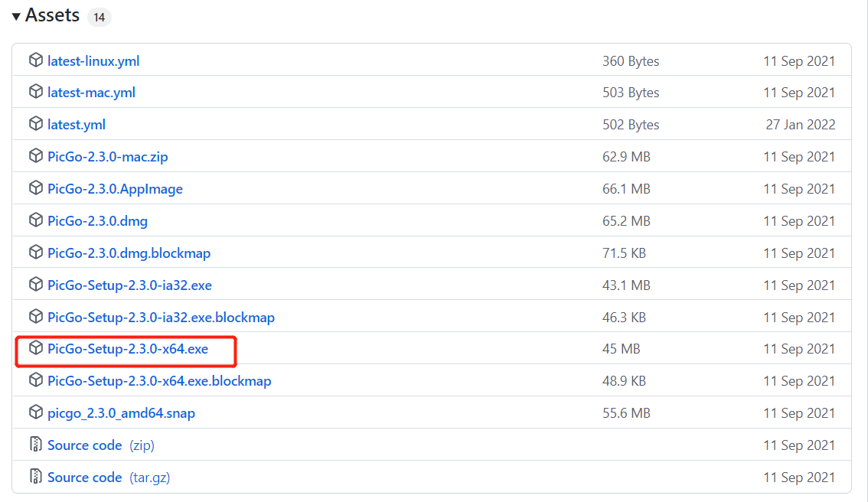Click the Assets heading text

coord(52,15)
